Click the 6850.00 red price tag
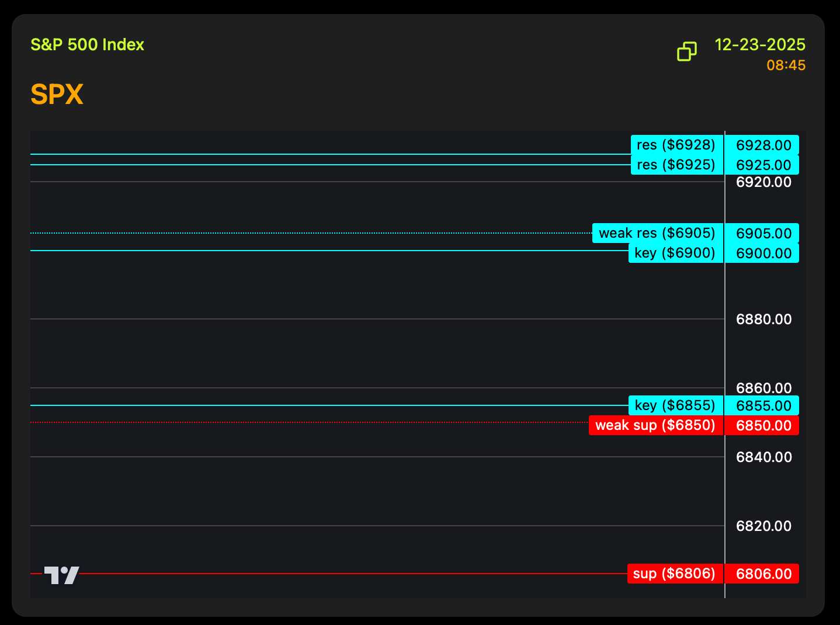Screen dimensions: 840x625 point(763,426)
